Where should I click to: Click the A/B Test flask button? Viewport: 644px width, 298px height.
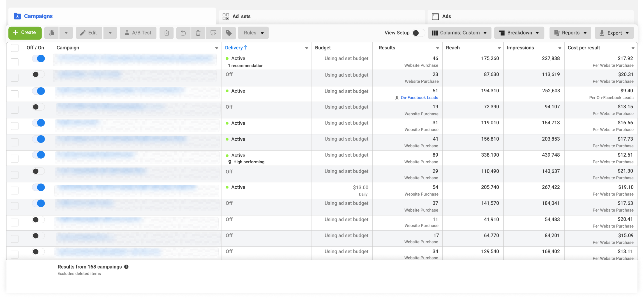[x=138, y=33]
